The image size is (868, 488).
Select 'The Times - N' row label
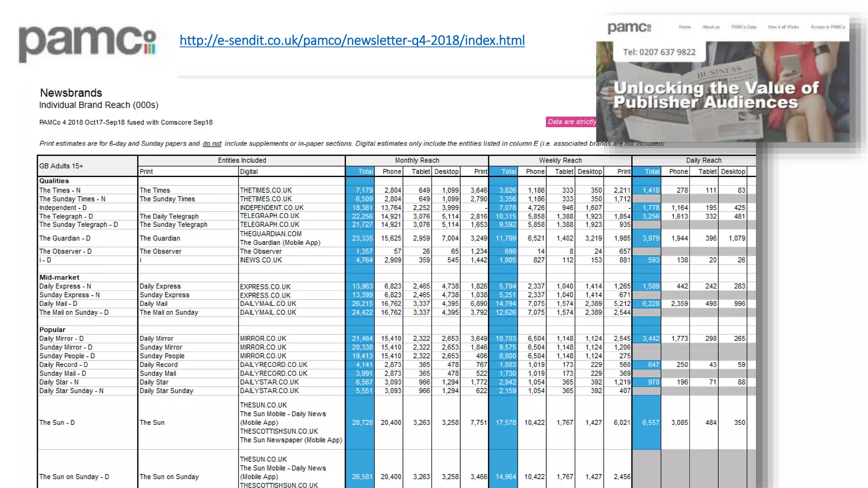click(x=60, y=190)
